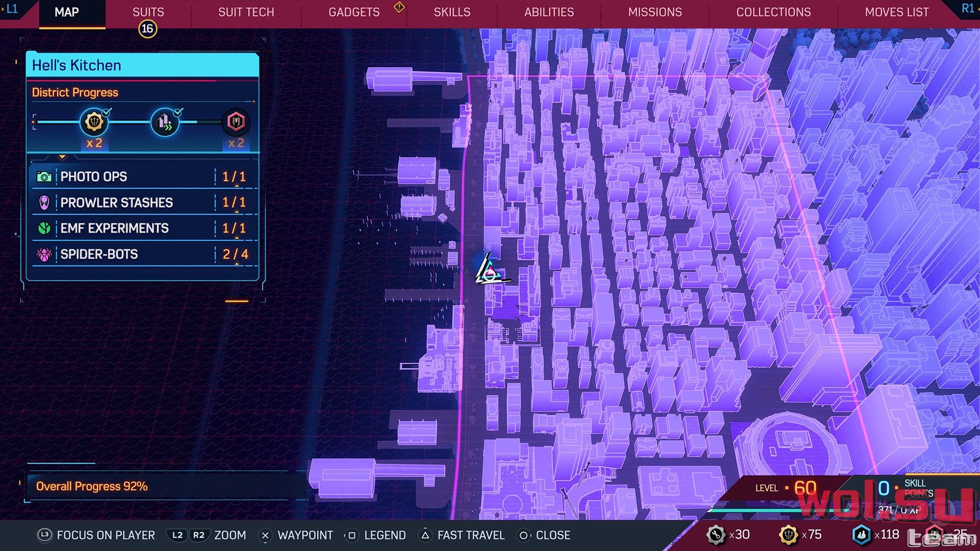
Task: Choose Fast Travel in bottom bar
Action: pos(462,535)
